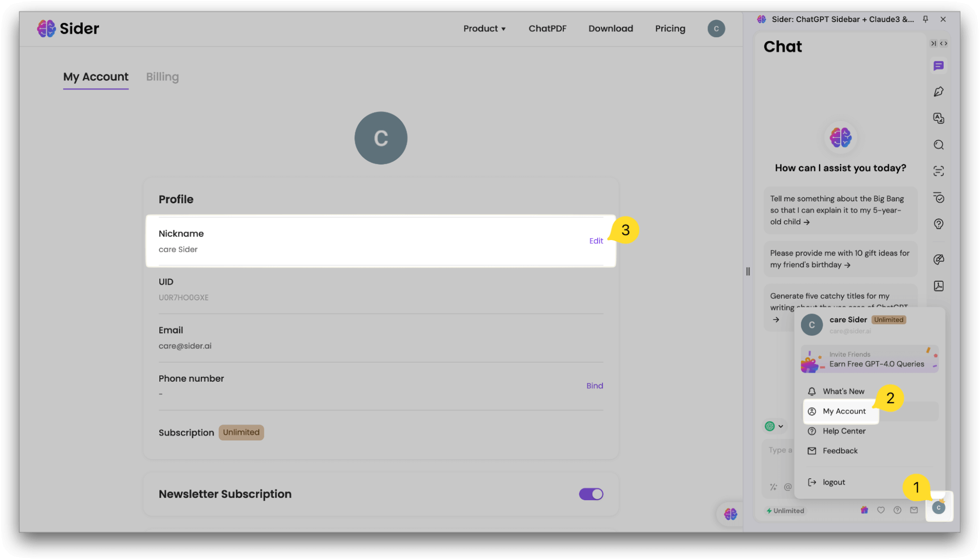Click the user avatar in sidebar footer
Viewport: 980px width, 560px height.
pyautogui.click(x=938, y=508)
